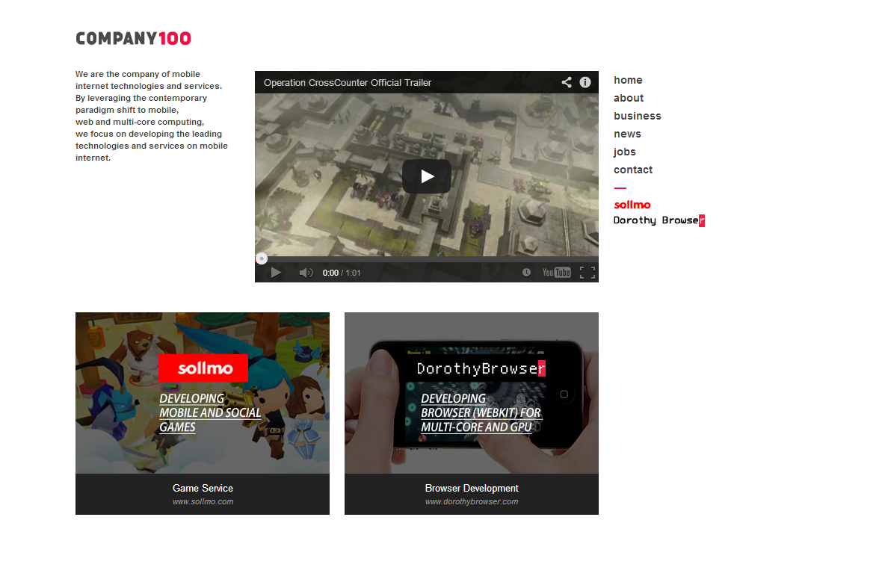
Task: Click the Browser Development caption
Action: [x=472, y=489]
